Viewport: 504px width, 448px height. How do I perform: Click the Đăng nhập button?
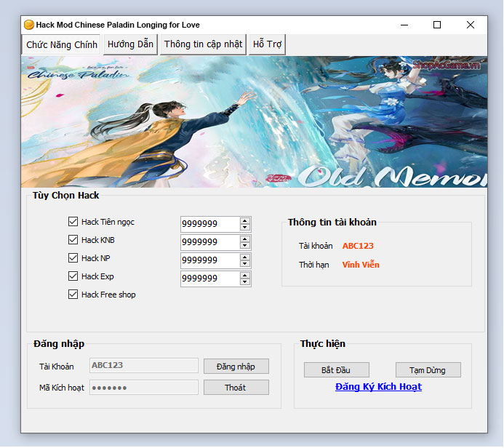coord(236,367)
